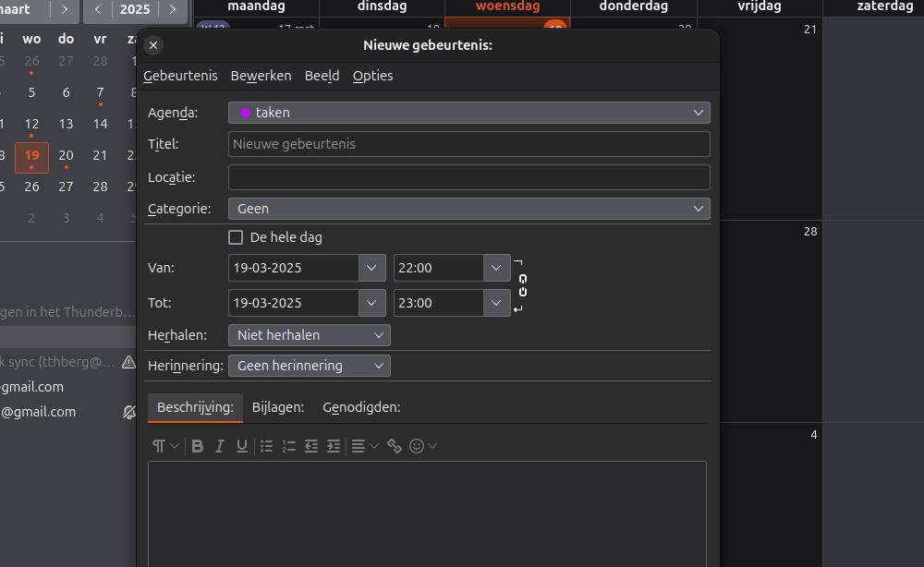This screenshot has height=567, width=924.
Task: Click the insert link icon
Action: pos(395,446)
